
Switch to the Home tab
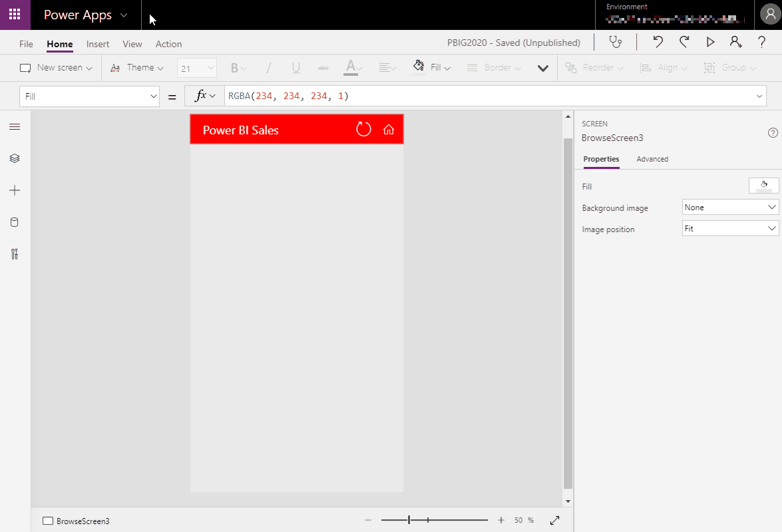coord(60,44)
